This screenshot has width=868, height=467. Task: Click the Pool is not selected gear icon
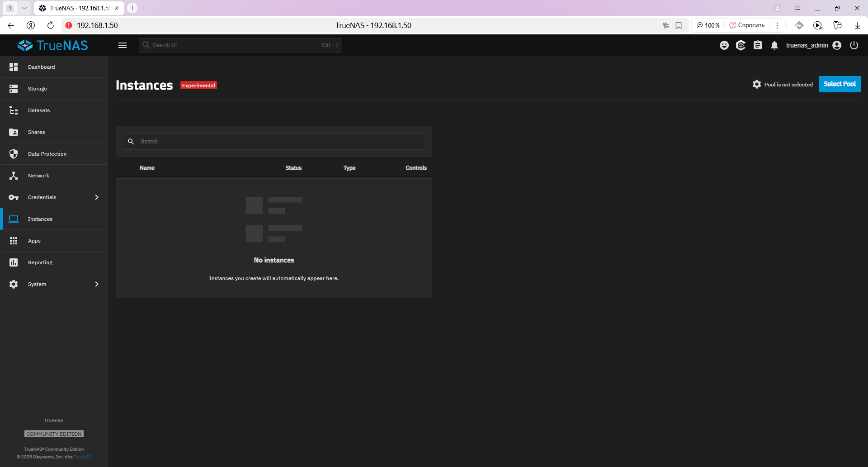pyautogui.click(x=757, y=84)
